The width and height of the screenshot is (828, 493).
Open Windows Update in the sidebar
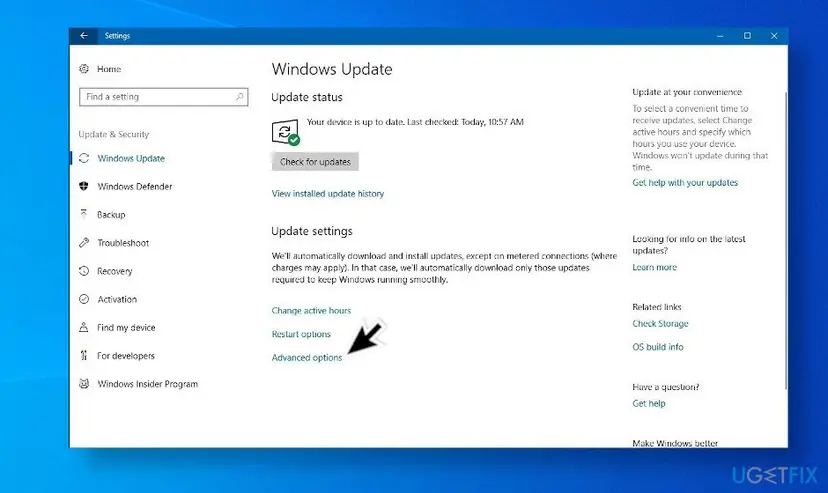pos(131,158)
